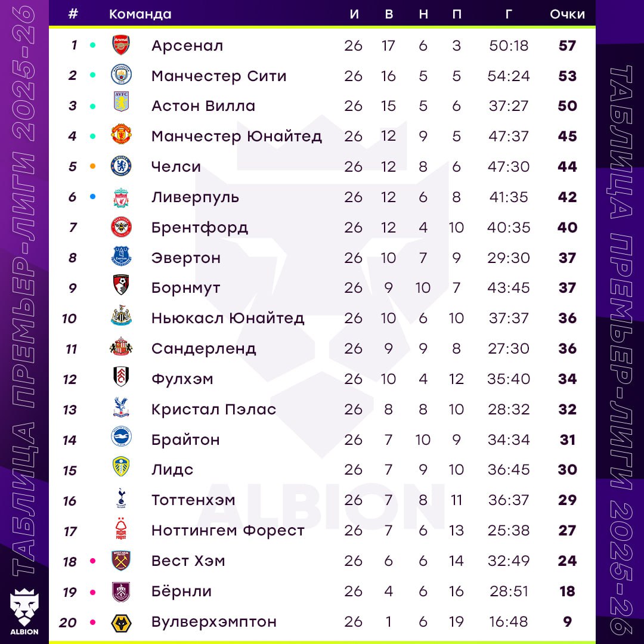Click the Команда column header
Screen dimensions: 644x644
[140, 14]
